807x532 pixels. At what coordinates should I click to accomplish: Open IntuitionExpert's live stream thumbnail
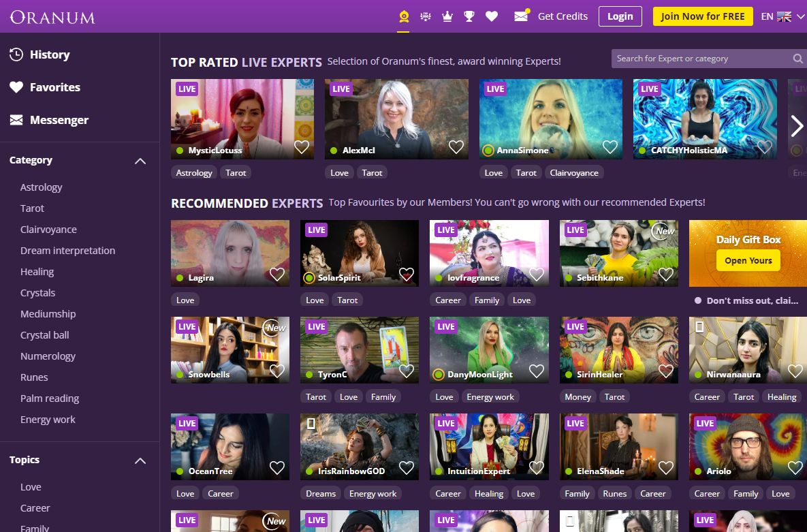[489, 447]
